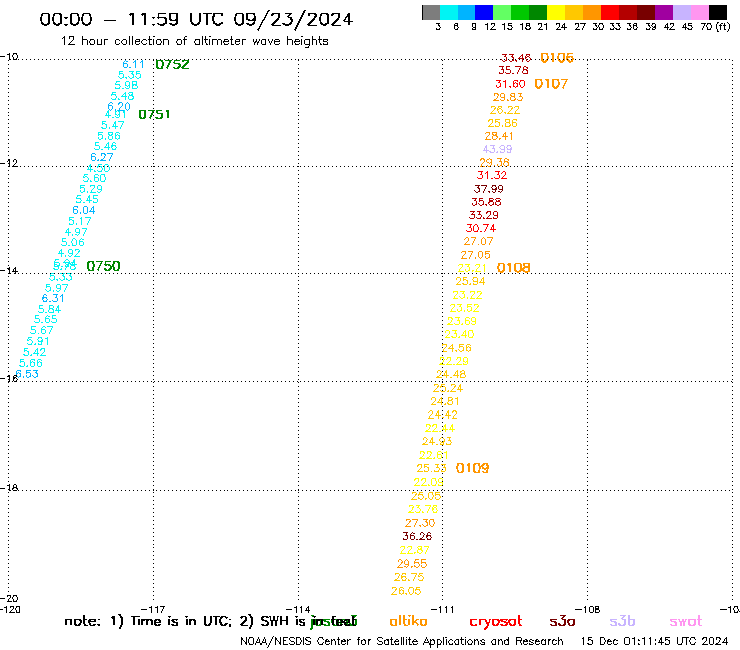Click the 6.27 wave height reading
740x650 pixels.
pos(101,157)
